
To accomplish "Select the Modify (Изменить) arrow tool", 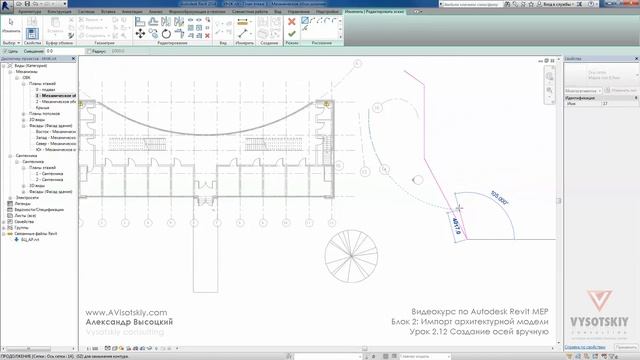I will (11, 25).
